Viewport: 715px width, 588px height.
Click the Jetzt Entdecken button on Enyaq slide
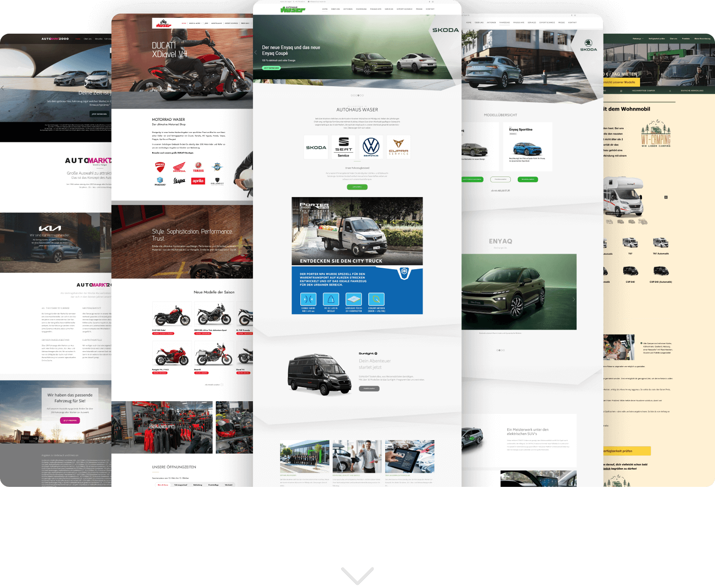(x=271, y=68)
